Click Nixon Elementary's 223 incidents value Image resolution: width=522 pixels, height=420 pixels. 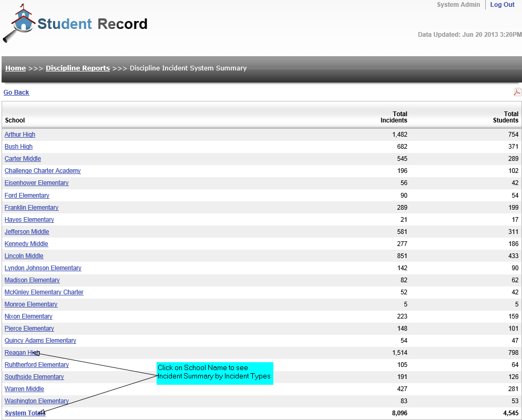[x=402, y=316]
